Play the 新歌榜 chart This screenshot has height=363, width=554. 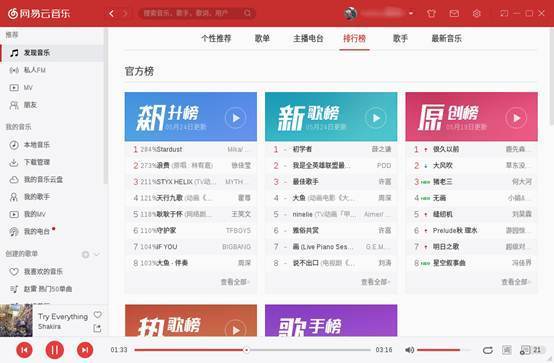(x=376, y=118)
